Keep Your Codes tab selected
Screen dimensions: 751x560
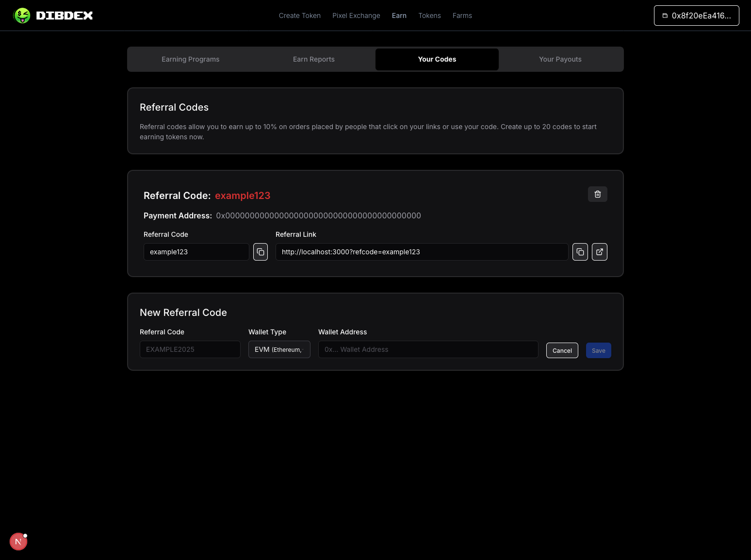click(x=437, y=59)
